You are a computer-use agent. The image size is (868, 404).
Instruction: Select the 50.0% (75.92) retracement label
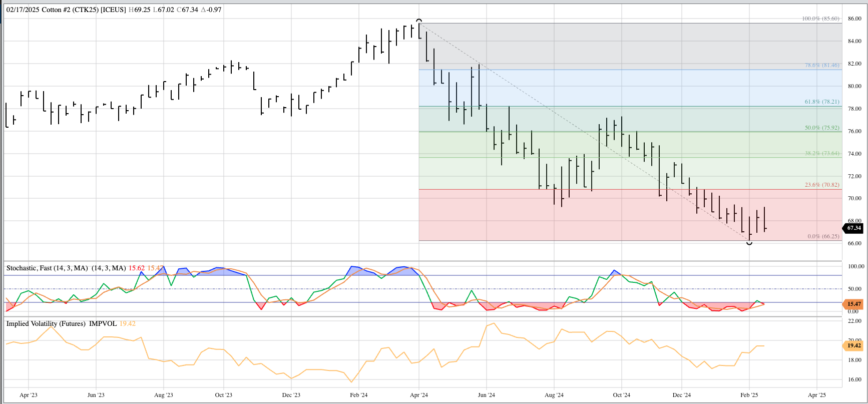click(821, 128)
